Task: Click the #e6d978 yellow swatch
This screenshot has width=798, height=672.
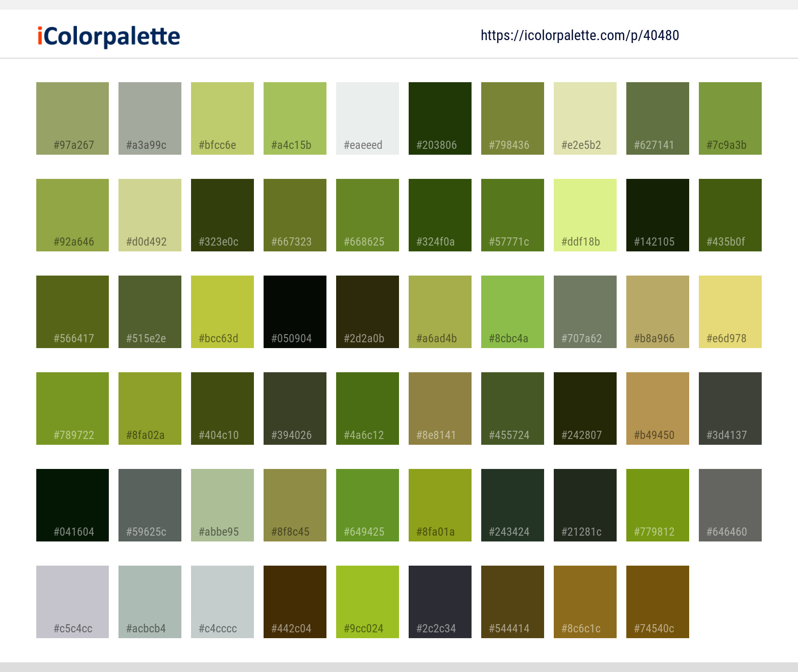Action: [x=730, y=312]
